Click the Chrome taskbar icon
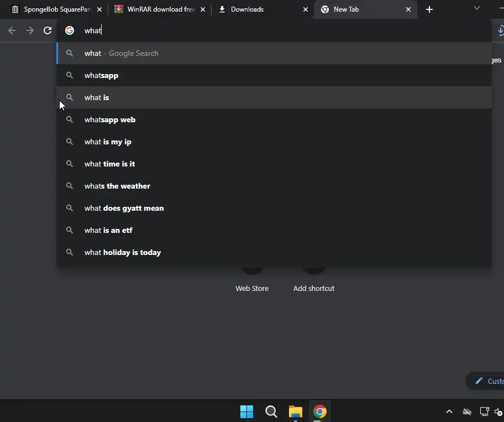Screen dimensions: 504x422 coord(320,411)
